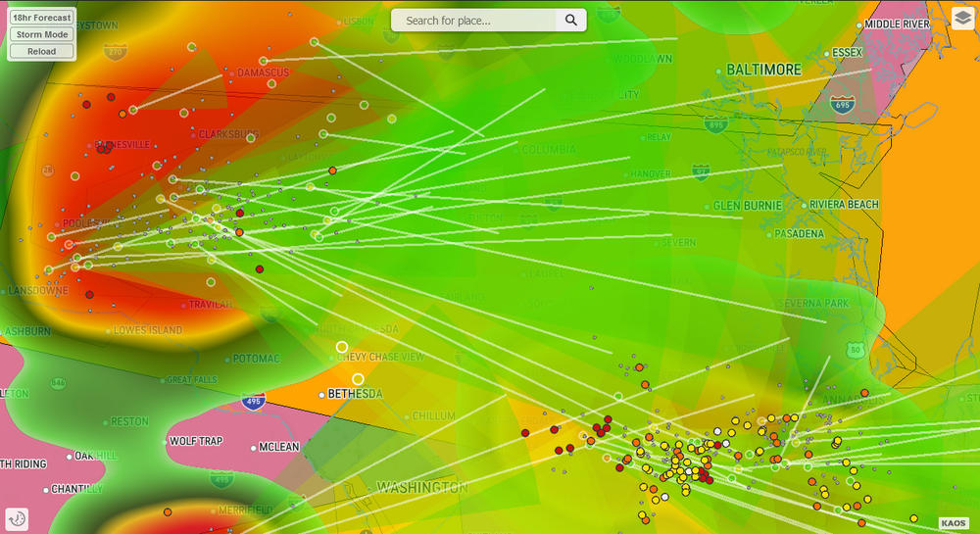The height and width of the screenshot is (534, 980).
Task: Click the WOODLAWN label
Action: pyautogui.click(x=643, y=59)
